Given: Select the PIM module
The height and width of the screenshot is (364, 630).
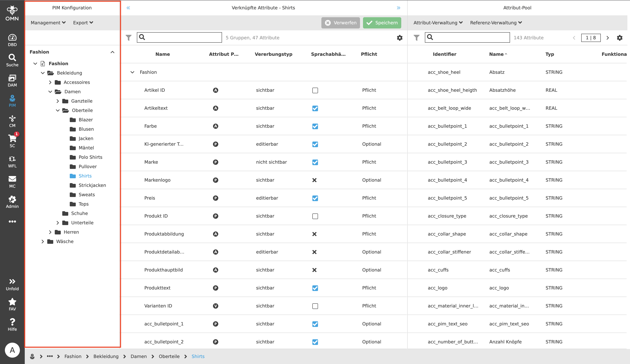Looking at the screenshot, I should point(12,101).
